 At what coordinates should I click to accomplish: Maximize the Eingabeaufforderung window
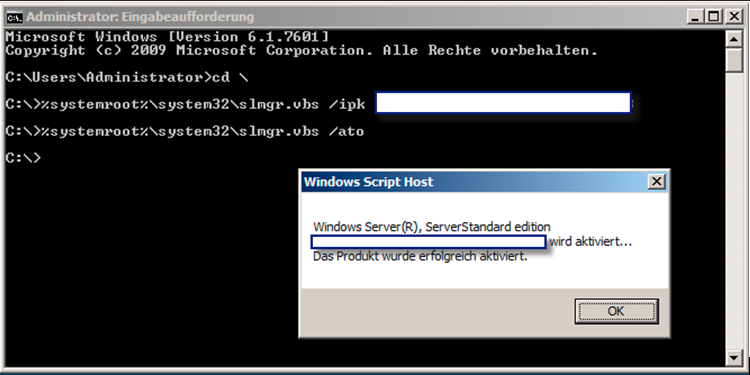(x=713, y=17)
